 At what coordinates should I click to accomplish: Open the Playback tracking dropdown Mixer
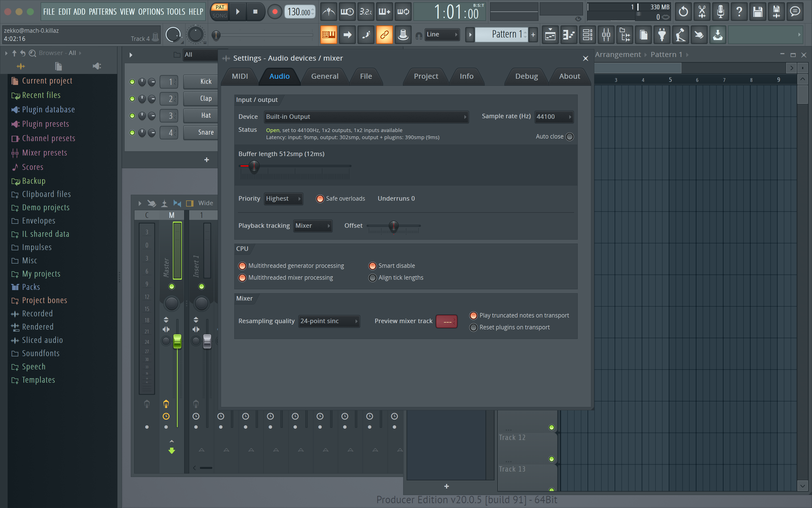point(313,226)
